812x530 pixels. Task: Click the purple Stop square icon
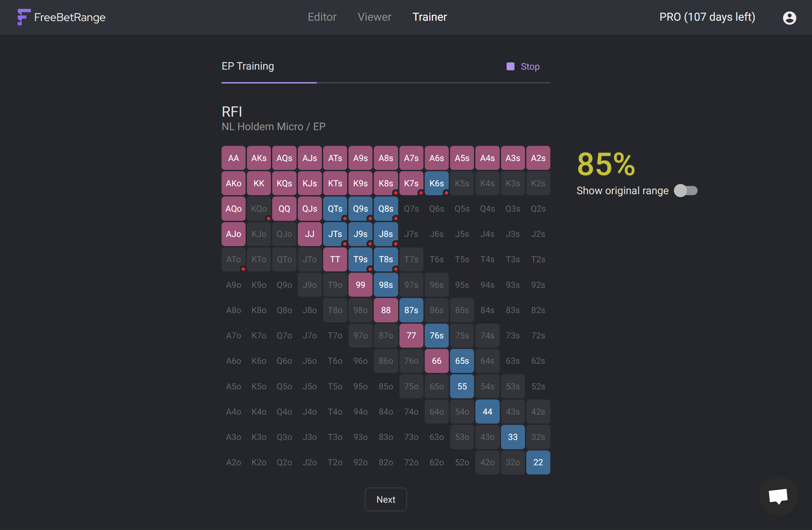pos(510,66)
